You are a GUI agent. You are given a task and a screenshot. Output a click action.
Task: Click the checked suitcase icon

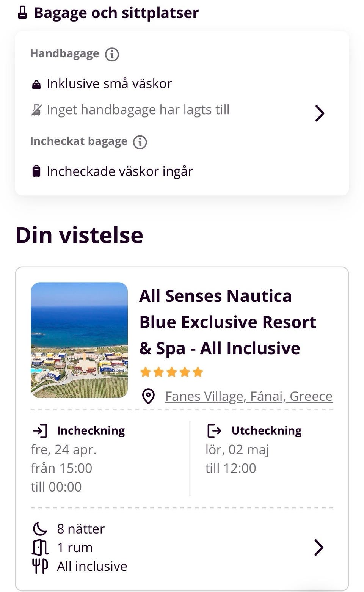click(36, 171)
